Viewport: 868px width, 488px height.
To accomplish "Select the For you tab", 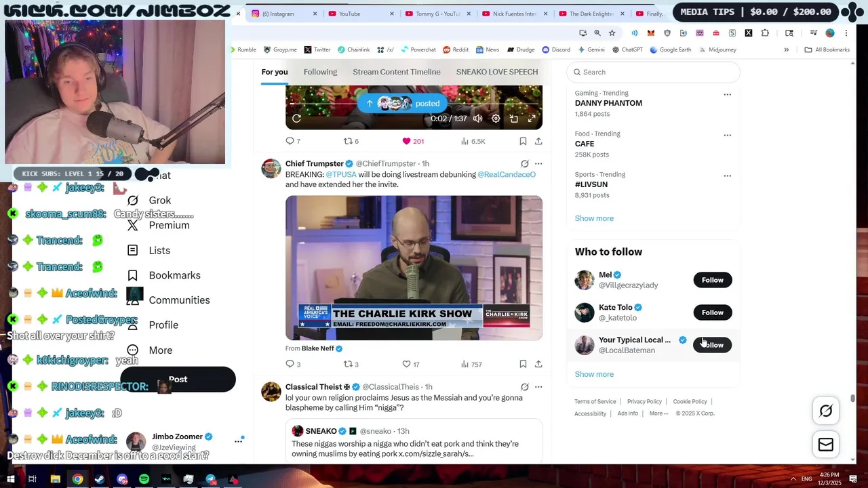I will tap(275, 72).
